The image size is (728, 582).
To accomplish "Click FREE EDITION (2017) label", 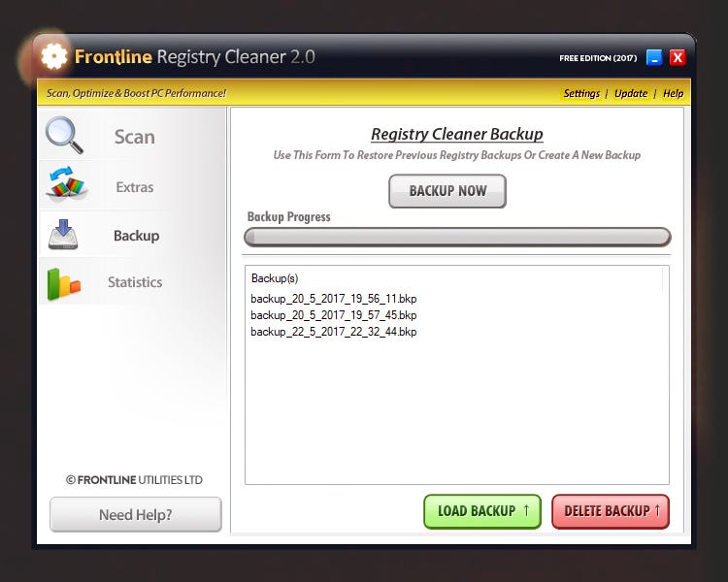I will point(598,58).
